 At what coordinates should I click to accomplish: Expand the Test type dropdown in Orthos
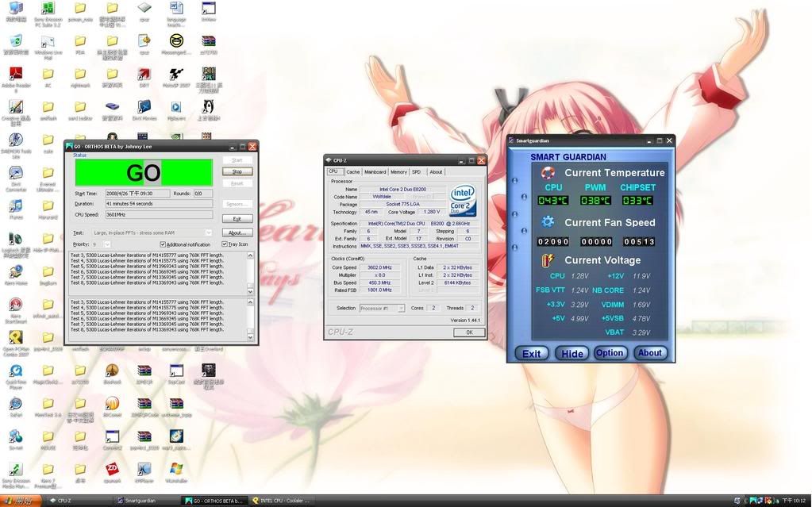coord(208,232)
